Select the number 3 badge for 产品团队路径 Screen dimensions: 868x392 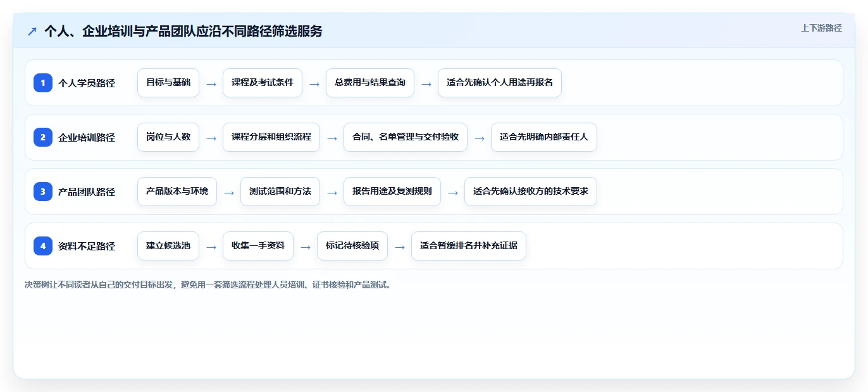[x=43, y=192]
